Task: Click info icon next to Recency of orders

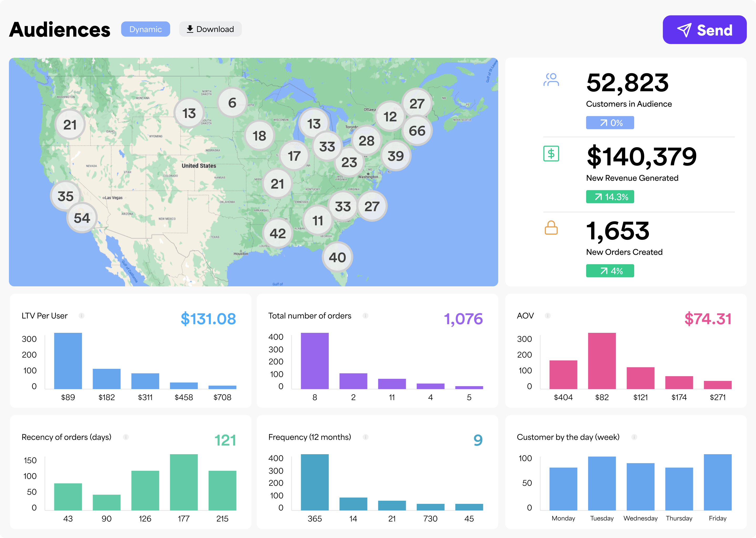Action: pos(126,437)
